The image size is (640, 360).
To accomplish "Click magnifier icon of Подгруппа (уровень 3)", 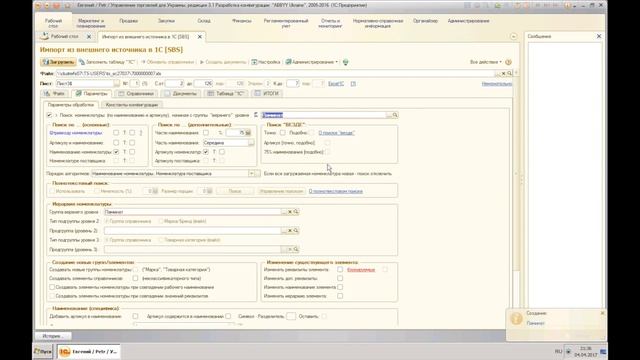I will (296, 249).
